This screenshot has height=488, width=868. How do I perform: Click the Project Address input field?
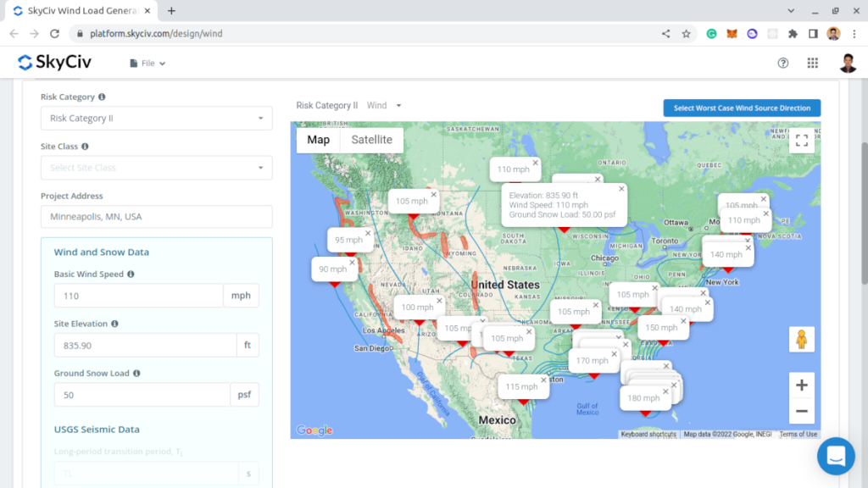(x=156, y=217)
